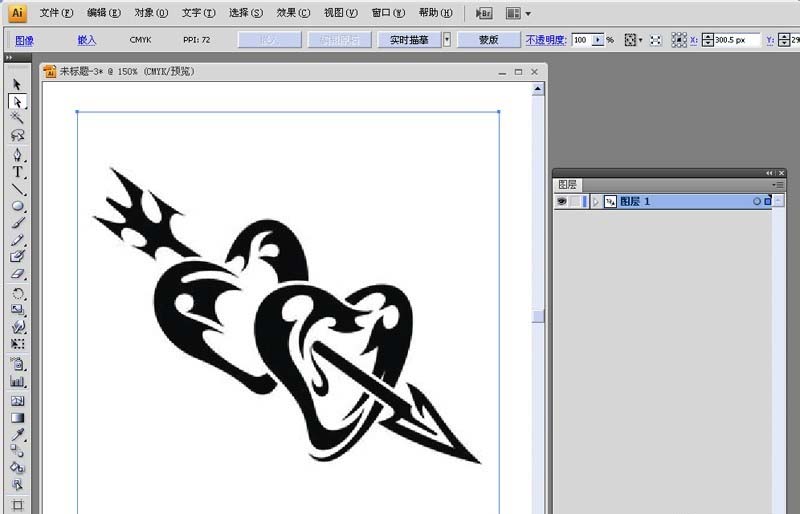Open the 选择(S) menu
The height and width of the screenshot is (514, 800).
point(246,13)
